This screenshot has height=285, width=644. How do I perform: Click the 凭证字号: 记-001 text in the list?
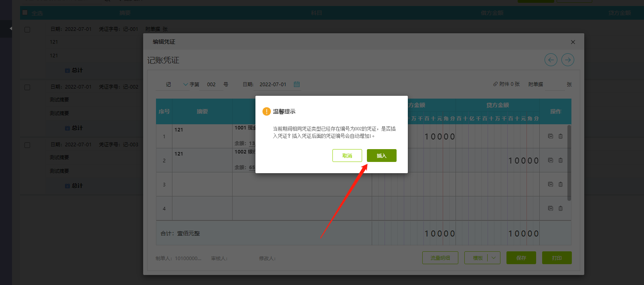click(118, 29)
